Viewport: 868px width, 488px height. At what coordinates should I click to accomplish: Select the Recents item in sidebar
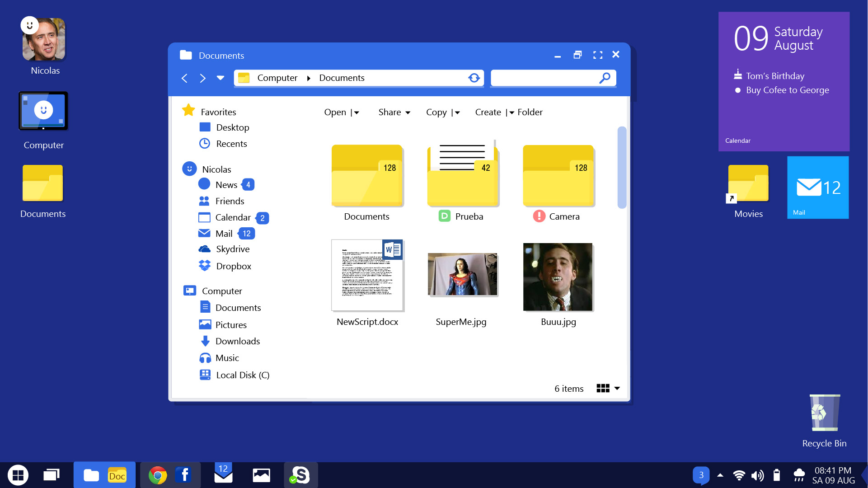click(231, 143)
